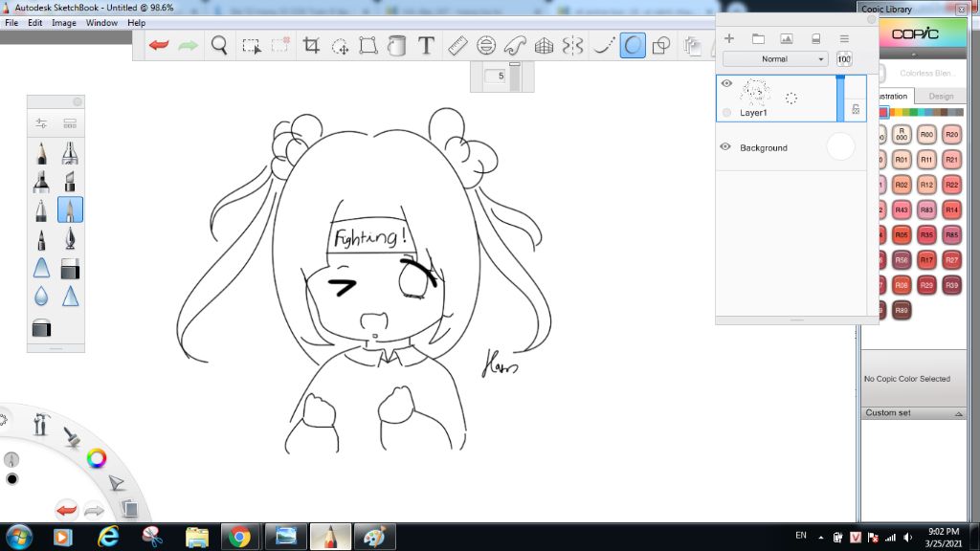Click the Layer1 blue opacity bar
Screen dimensions: 980x551
[x=840, y=99]
